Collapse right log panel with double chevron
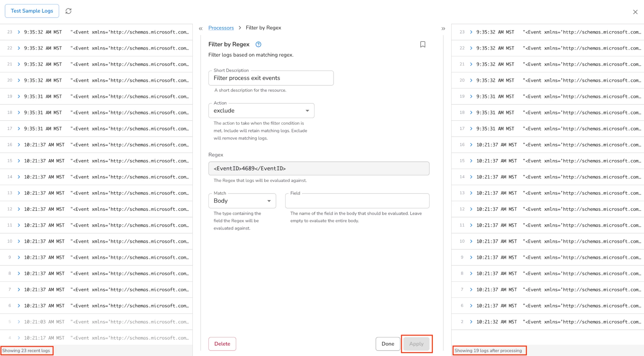Screen dimensions: 644x356 443,29
